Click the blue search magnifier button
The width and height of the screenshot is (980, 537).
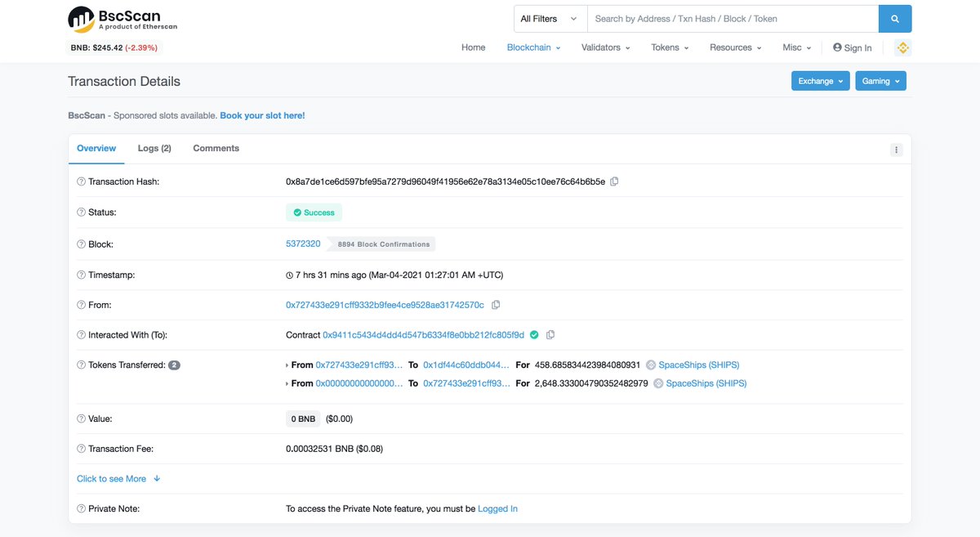pyautogui.click(x=895, y=19)
